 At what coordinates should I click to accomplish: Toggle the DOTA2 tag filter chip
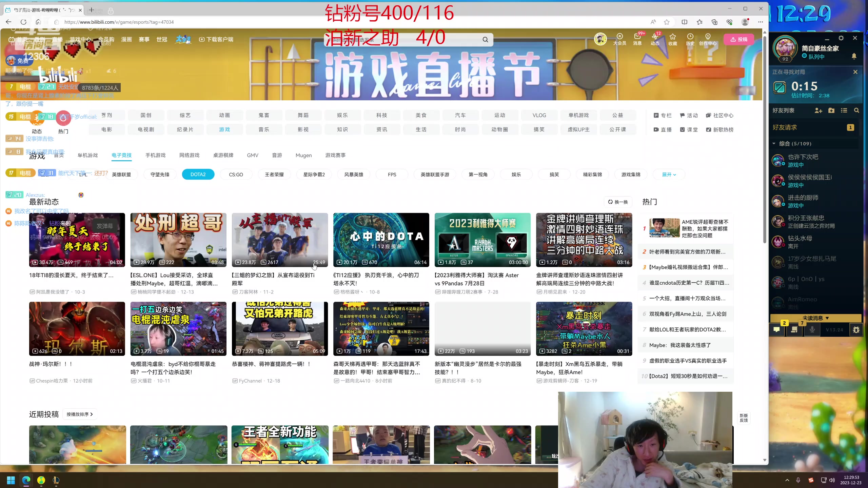tap(198, 175)
